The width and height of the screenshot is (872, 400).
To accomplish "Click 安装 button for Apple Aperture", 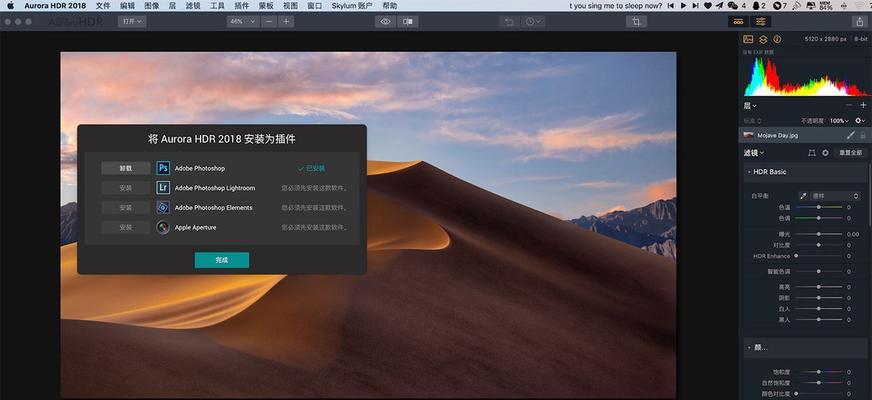I will click(x=126, y=227).
